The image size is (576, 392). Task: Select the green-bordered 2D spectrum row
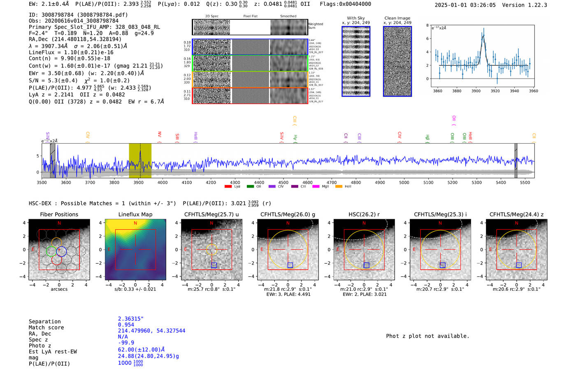tap(250, 63)
